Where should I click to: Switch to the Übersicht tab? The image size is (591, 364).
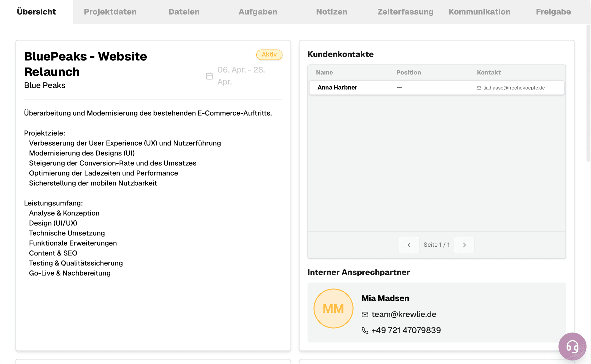point(36,12)
